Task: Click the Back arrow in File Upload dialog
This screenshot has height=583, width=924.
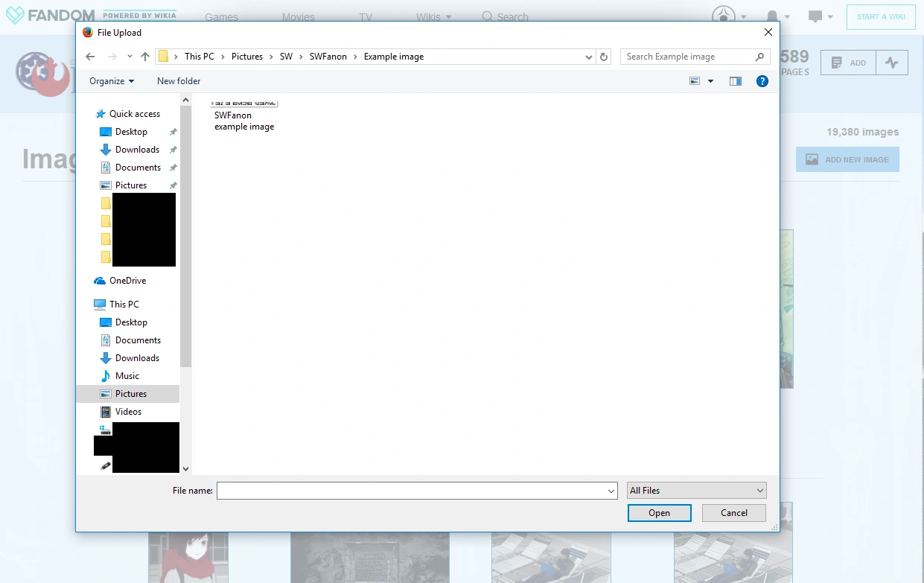Action: (90, 57)
